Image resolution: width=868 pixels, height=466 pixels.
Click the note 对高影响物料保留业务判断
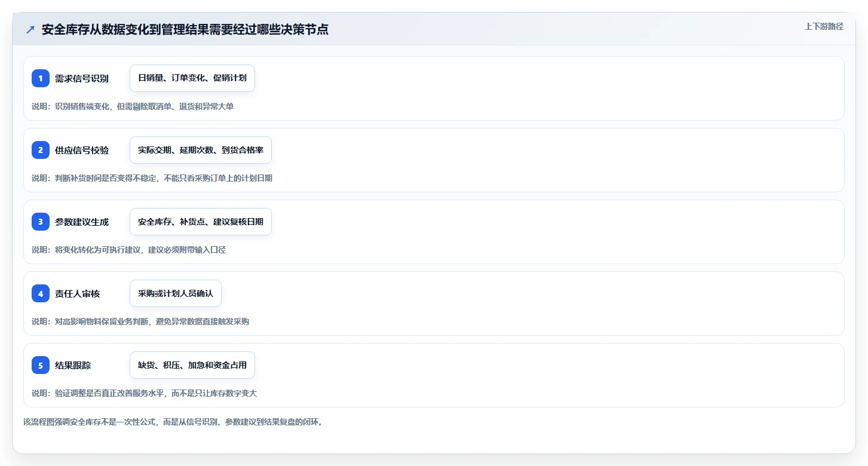tap(140, 321)
